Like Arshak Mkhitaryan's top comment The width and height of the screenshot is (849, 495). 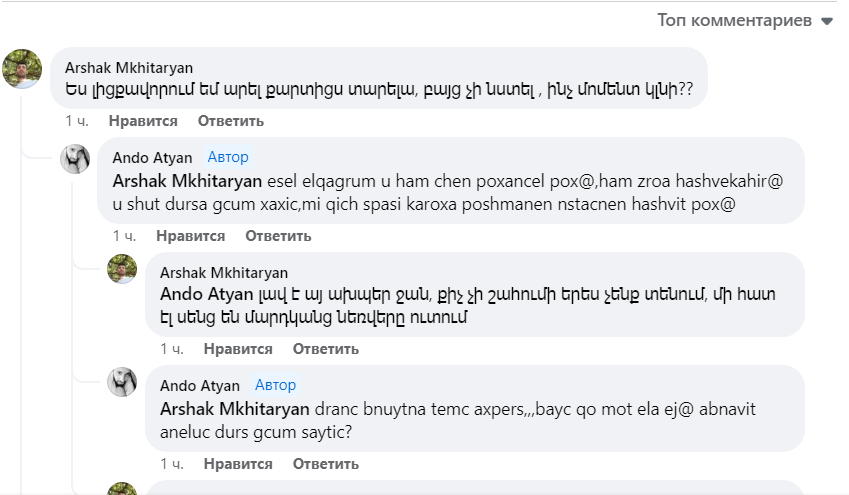coord(143,121)
